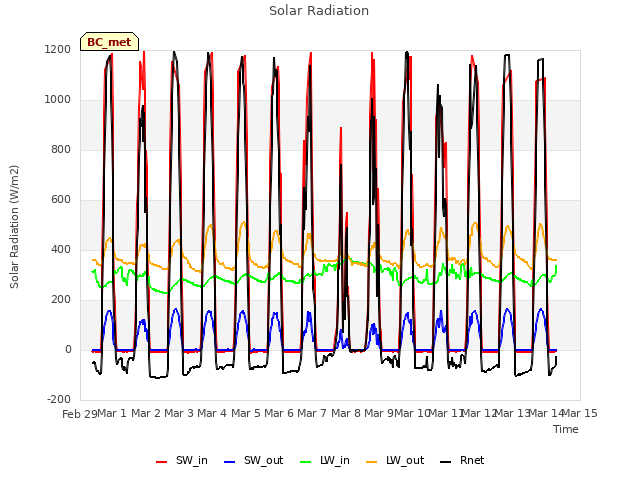
Task: Click the 0 y-axis tick label
Action: click(x=68, y=350)
